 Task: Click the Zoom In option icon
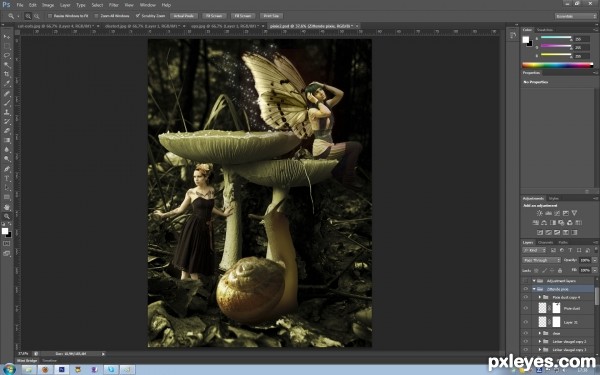[x=28, y=16]
